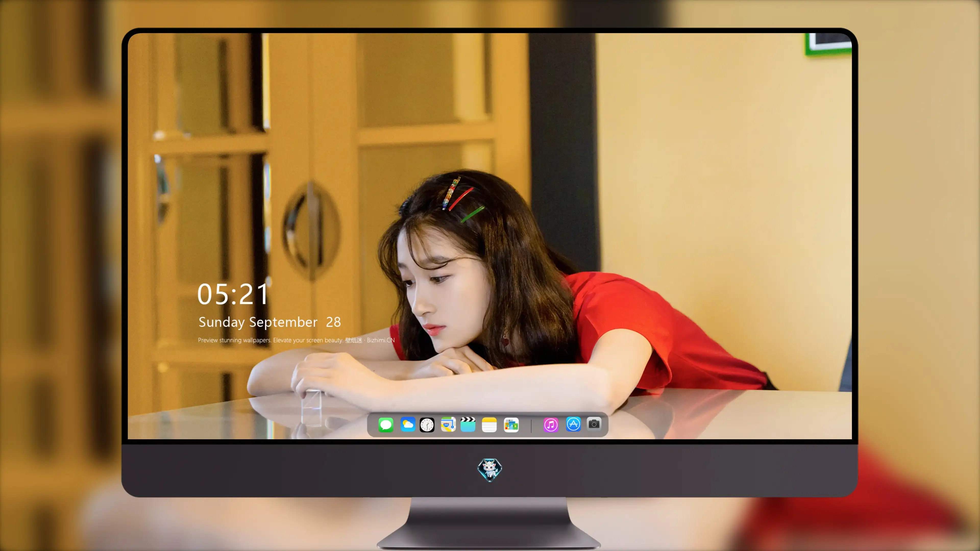Click the dragon logo on monitor chin
980x551 pixels.
point(490,470)
